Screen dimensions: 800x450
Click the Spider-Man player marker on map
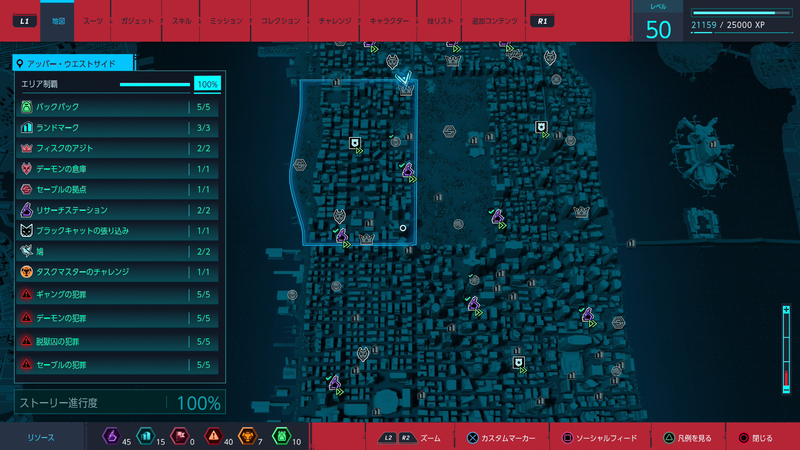404,78
